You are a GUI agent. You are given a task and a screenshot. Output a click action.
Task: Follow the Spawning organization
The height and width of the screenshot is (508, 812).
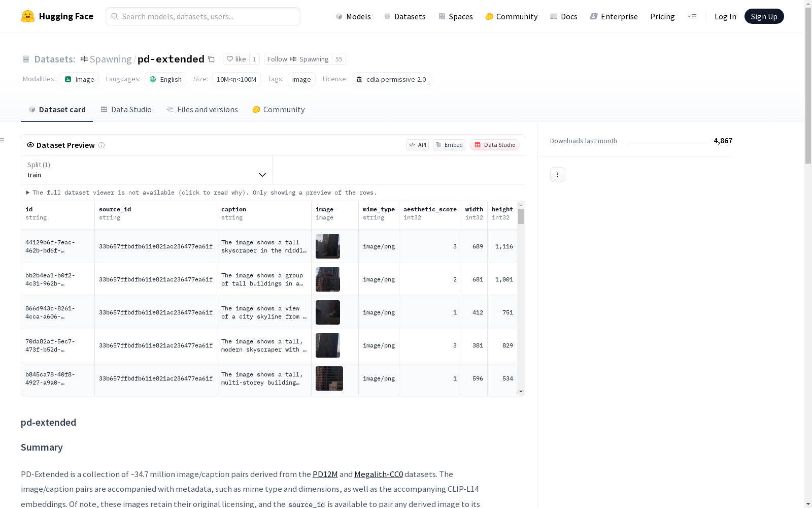pos(298,59)
